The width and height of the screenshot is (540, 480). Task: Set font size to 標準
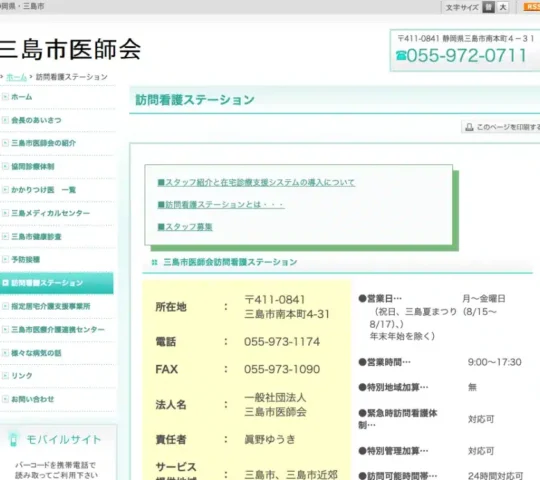tap(488, 7)
